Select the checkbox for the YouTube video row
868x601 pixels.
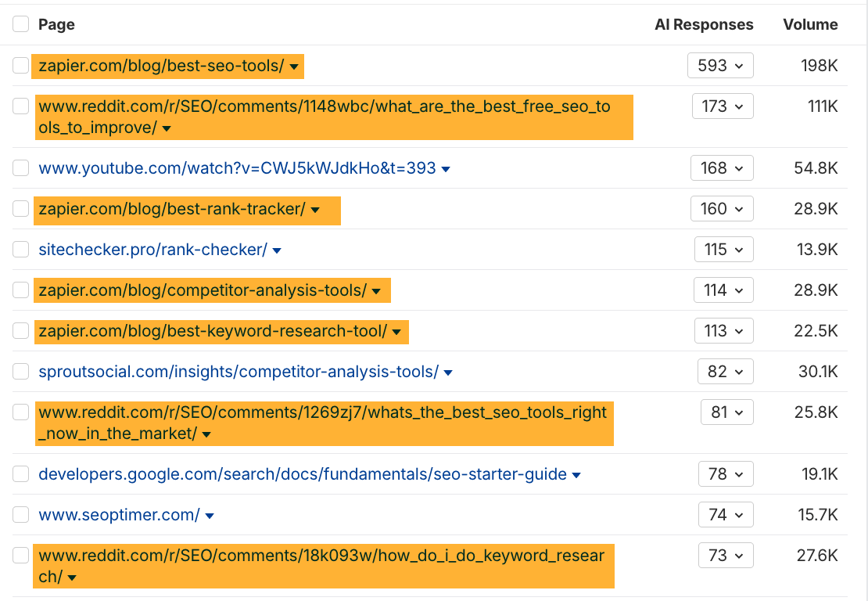(20, 167)
